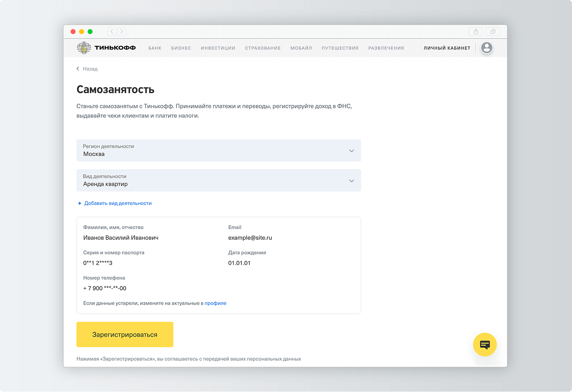Expand the Вид деятельности chevron
572x392 pixels.
[x=352, y=181]
